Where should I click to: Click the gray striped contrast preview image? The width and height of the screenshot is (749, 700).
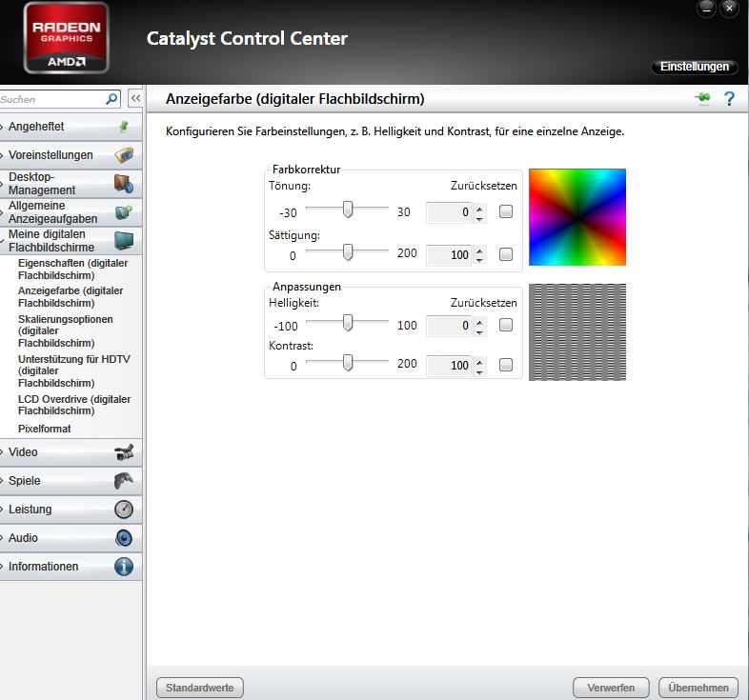click(577, 331)
